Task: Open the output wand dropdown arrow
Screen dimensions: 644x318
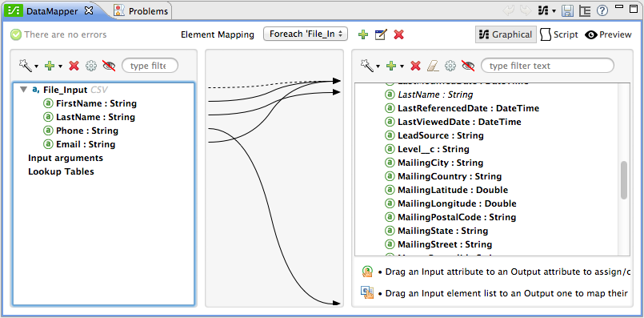Action: 378,66
